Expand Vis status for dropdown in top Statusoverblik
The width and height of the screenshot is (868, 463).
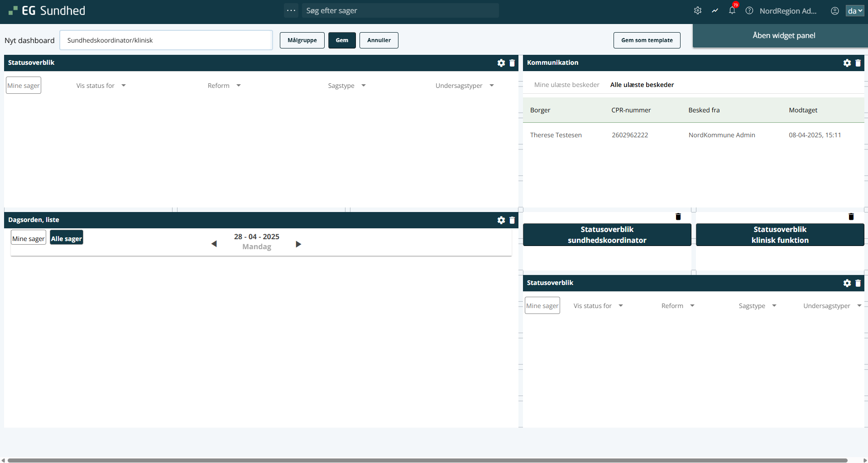pos(101,86)
